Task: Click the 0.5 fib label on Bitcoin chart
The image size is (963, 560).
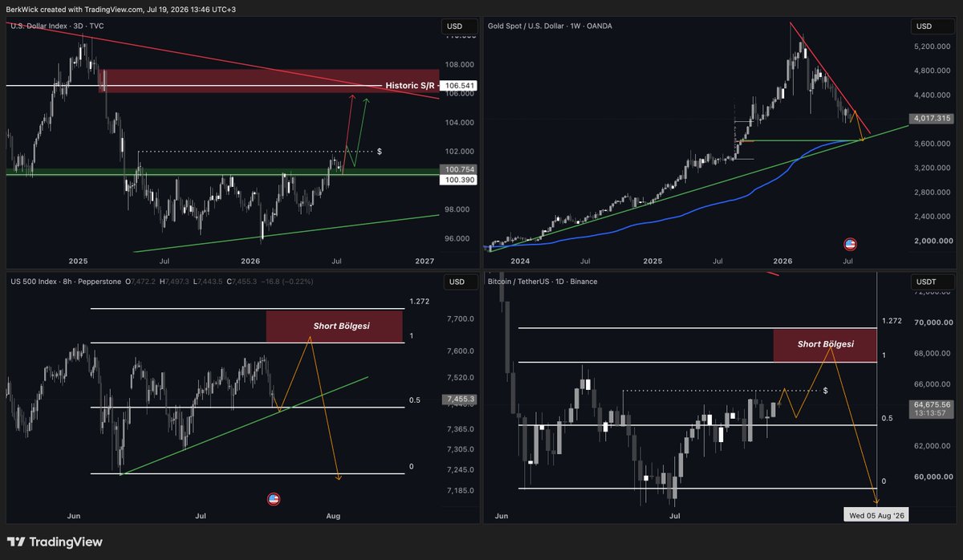Action: [888, 418]
